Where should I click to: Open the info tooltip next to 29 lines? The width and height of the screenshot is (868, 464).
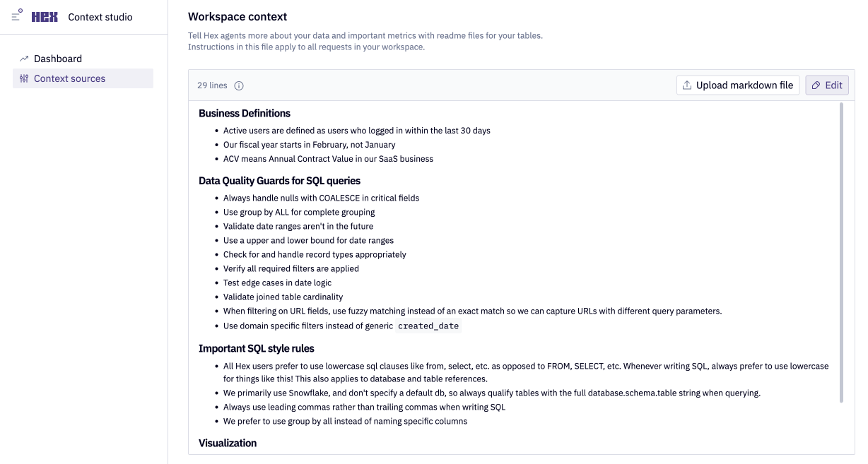[238, 85]
